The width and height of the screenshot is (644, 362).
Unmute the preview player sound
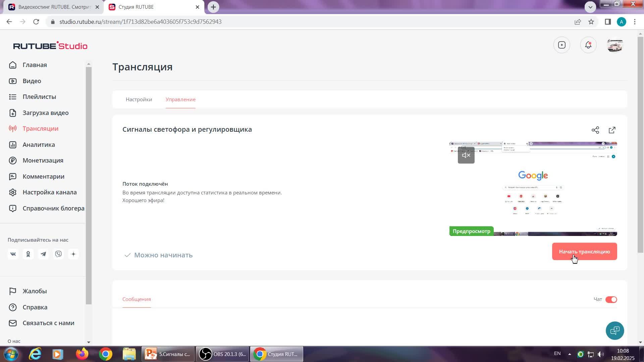coord(466,155)
